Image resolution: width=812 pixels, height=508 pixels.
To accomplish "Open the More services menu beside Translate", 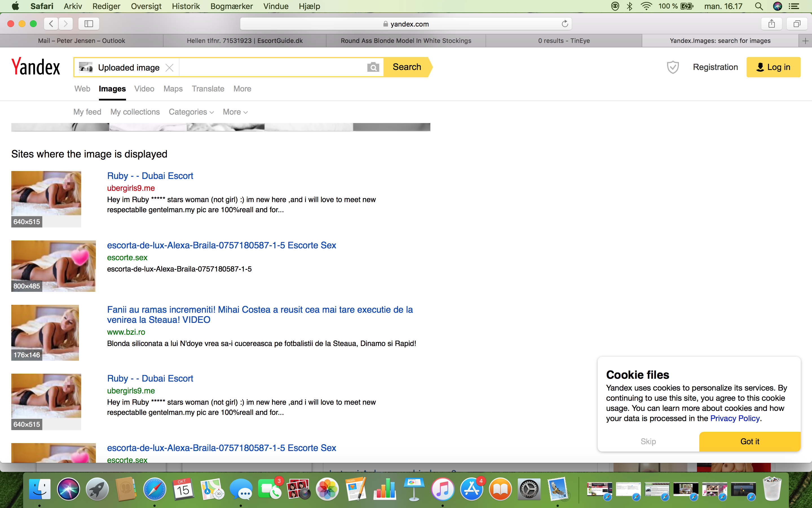I will click(x=242, y=89).
